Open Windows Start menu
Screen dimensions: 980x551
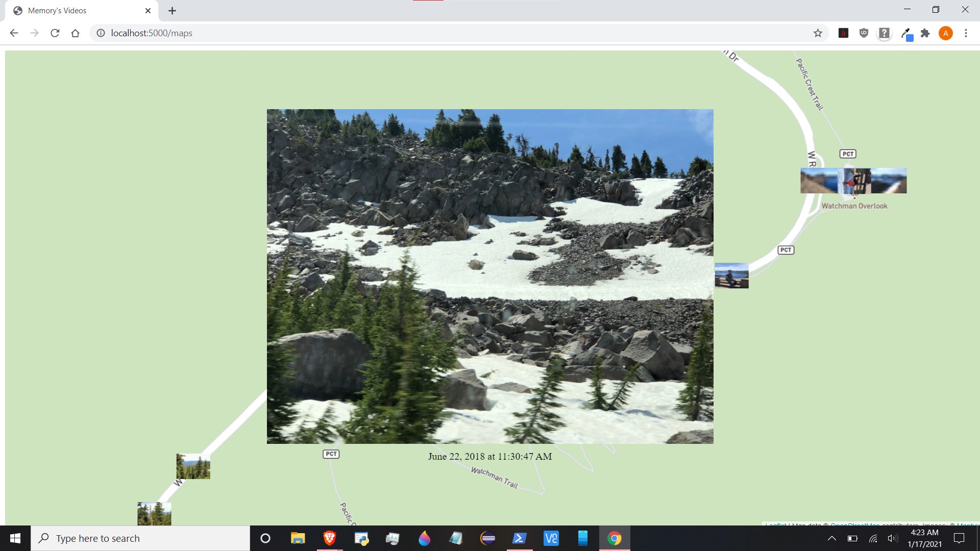15,538
